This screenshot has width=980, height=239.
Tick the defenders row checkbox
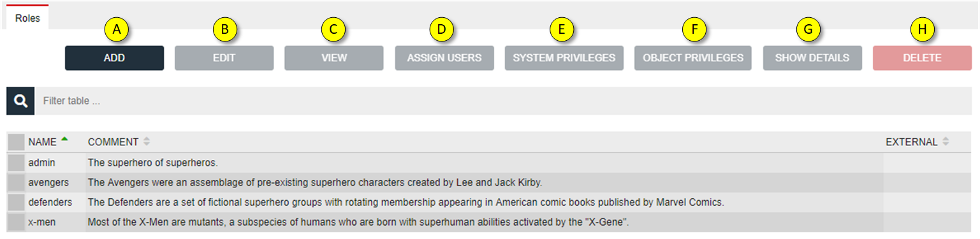[x=17, y=202]
